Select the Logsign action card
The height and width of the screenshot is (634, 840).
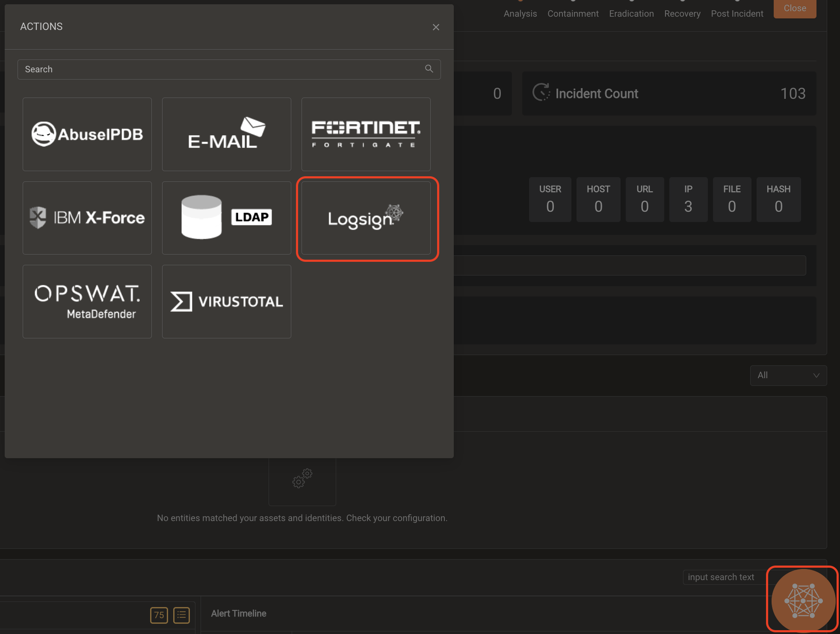coord(366,218)
